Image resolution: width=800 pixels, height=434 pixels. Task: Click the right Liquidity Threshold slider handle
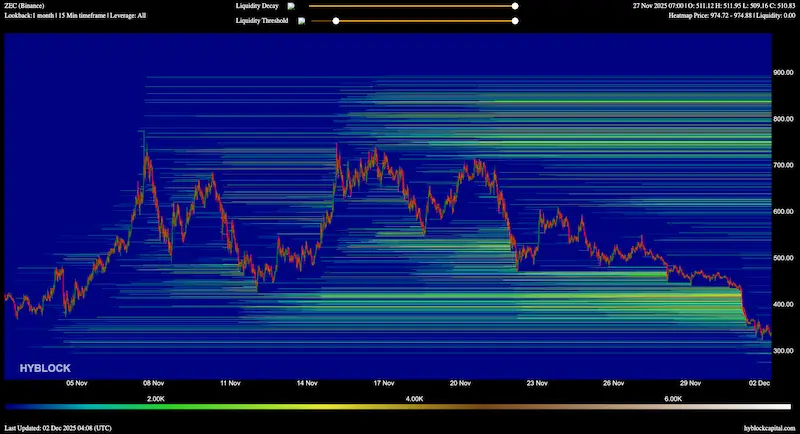point(515,20)
